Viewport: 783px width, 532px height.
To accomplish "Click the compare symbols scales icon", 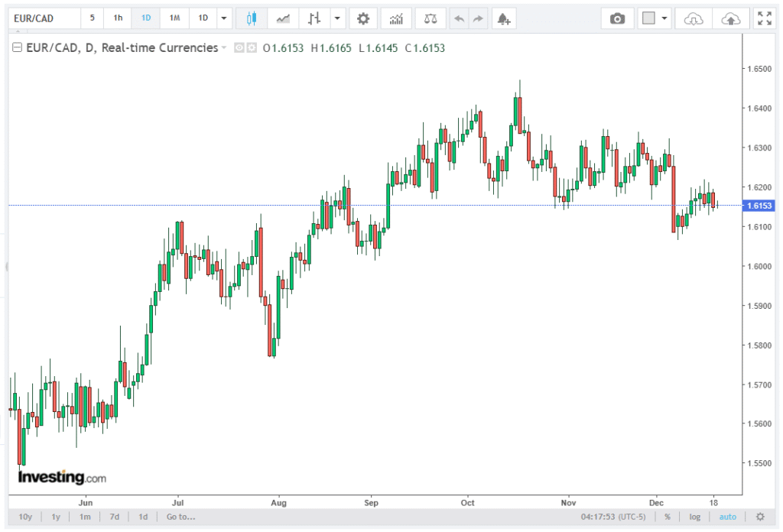I will tap(431, 18).
